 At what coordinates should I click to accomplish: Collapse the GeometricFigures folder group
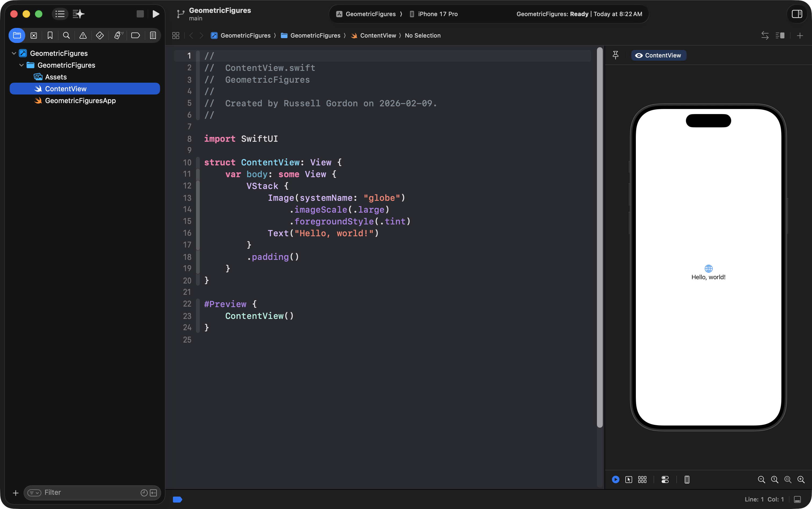click(21, 65)
